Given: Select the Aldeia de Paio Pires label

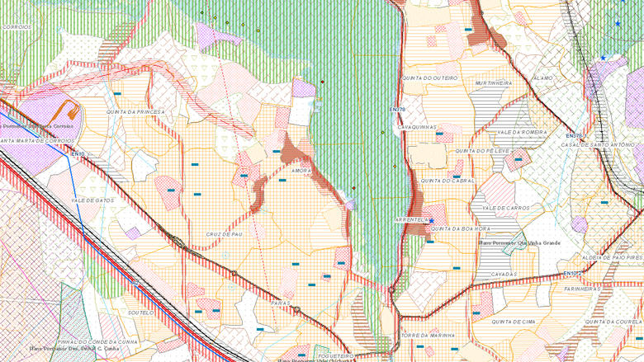Looking at the screenshot, I should [612, 257].
